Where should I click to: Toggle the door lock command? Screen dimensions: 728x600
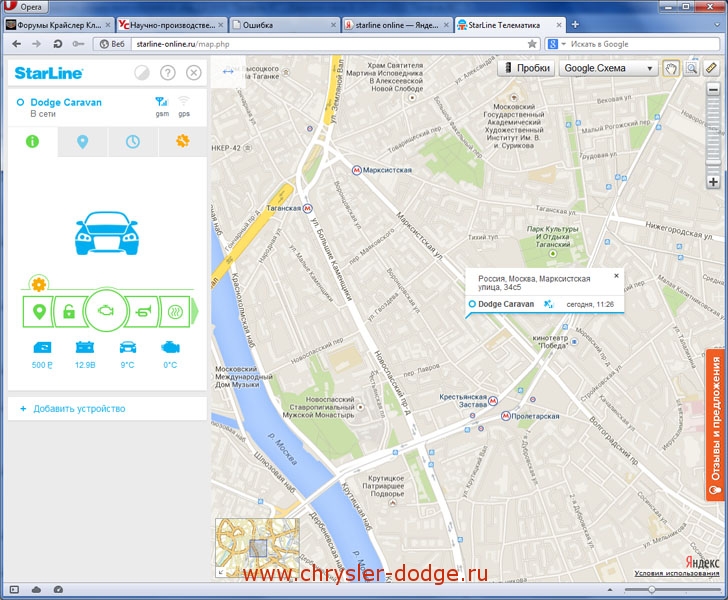point(69,312)
